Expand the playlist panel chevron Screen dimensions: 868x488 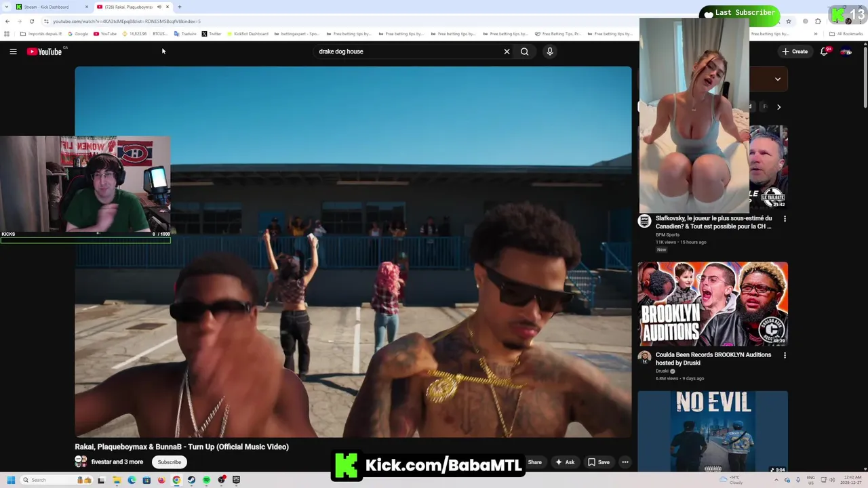(x=778, y=79)
